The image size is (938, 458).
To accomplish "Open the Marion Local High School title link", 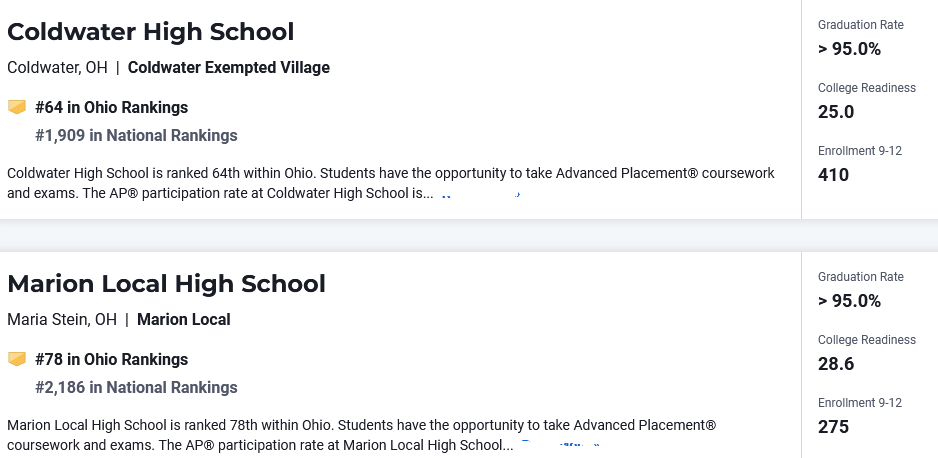I will [x=166, y=284].
